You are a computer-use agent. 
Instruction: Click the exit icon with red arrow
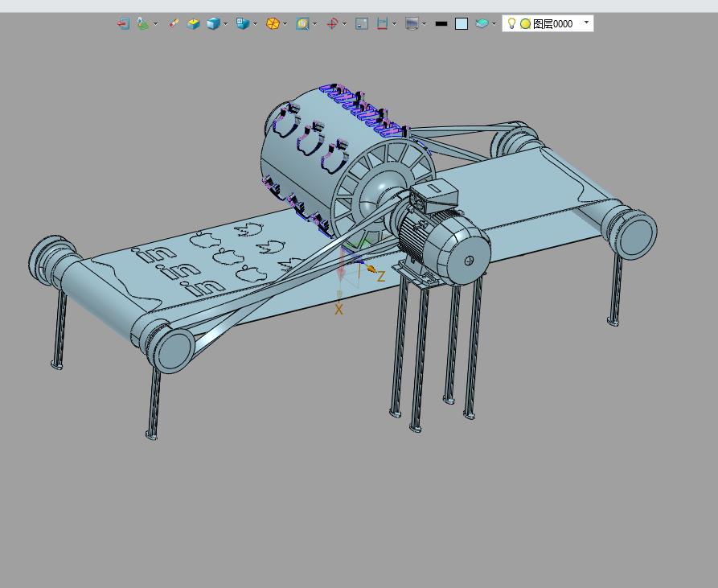coord(123,24)
